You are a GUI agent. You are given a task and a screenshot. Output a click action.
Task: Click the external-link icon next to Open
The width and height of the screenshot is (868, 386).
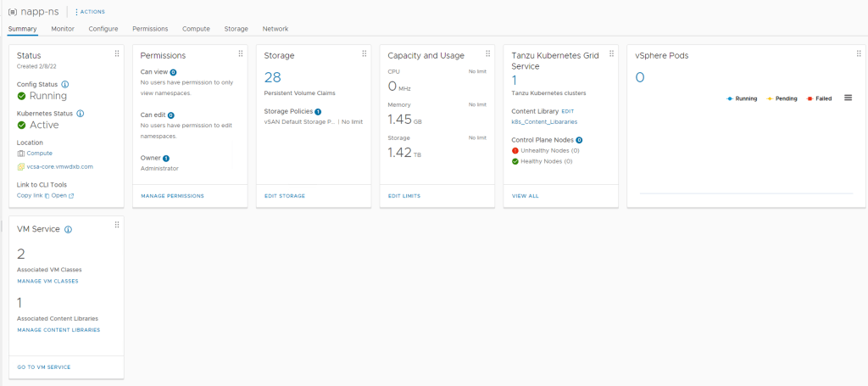71,196
